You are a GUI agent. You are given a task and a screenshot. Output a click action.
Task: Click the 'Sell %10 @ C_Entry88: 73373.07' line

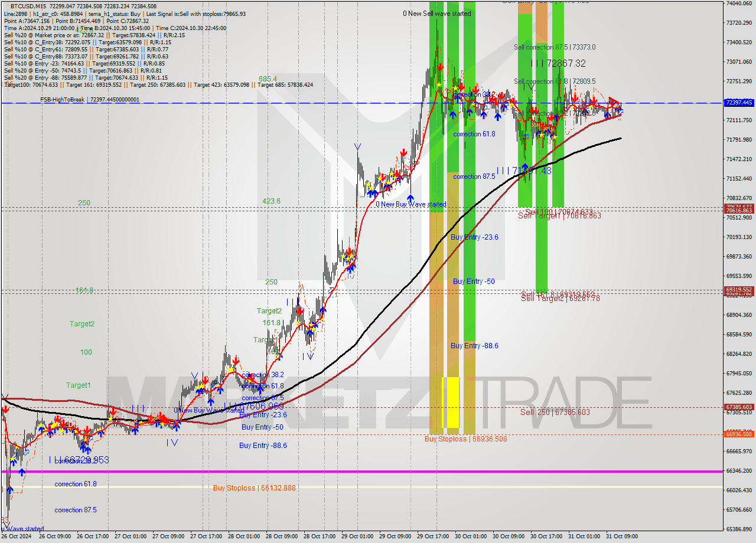86,56
